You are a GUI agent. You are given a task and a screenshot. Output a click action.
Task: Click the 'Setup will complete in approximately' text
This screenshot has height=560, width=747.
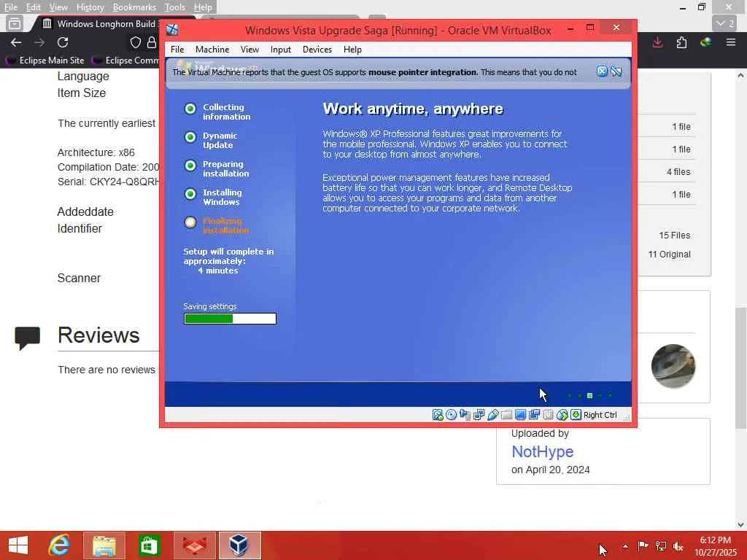[228, 256]
